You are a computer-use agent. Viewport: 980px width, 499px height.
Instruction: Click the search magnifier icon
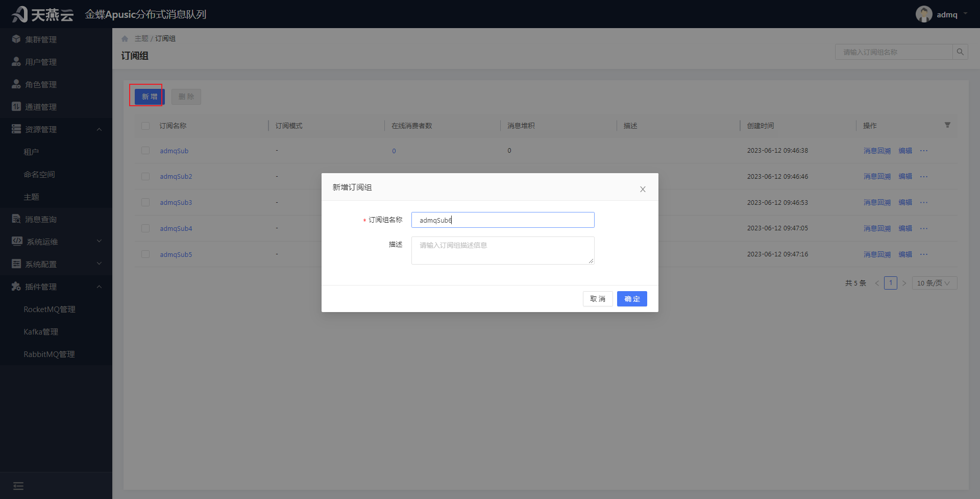click(960, 52)
